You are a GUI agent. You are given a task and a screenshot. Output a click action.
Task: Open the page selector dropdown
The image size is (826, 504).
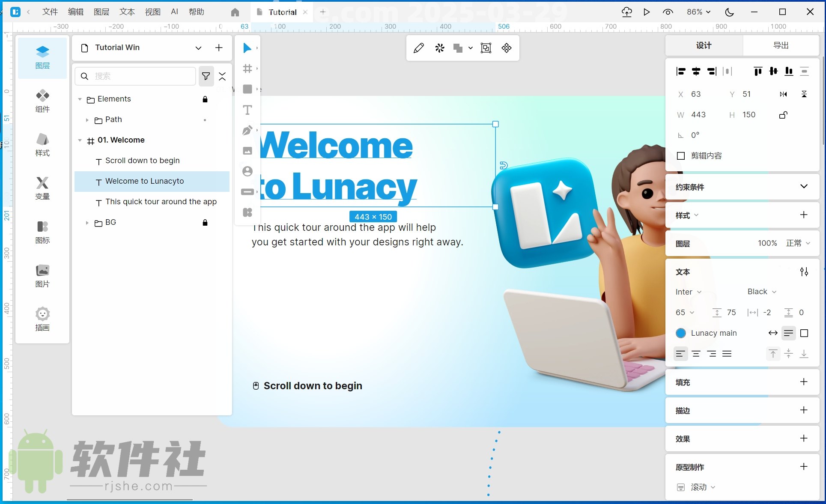[198, 48]
